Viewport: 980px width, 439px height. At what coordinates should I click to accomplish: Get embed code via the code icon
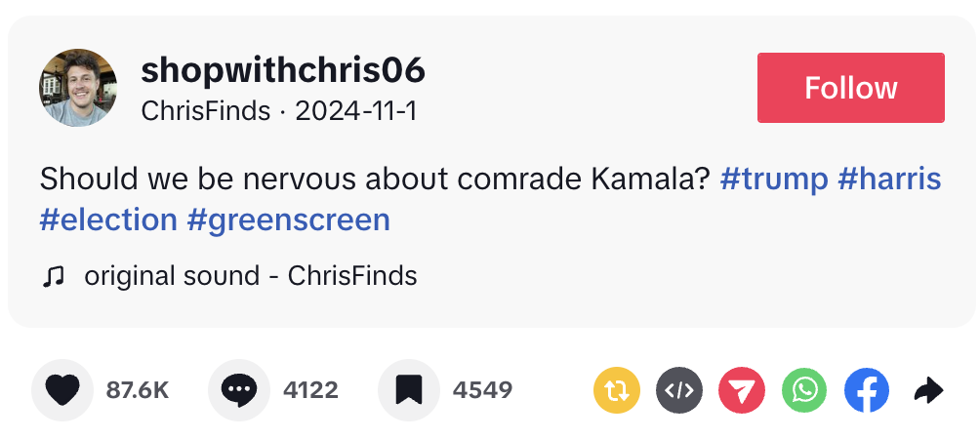[x=679, y=391]
